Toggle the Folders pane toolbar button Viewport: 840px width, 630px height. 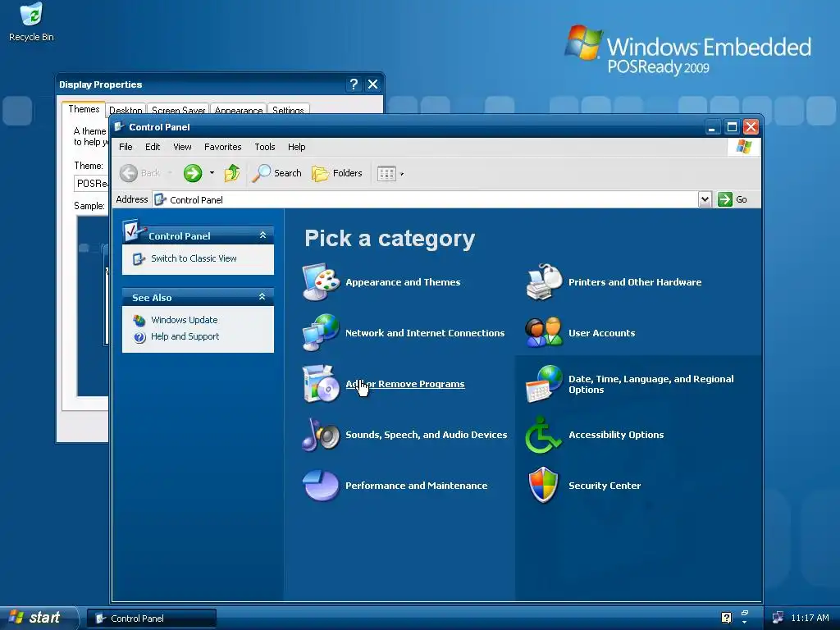click(337, 173)
